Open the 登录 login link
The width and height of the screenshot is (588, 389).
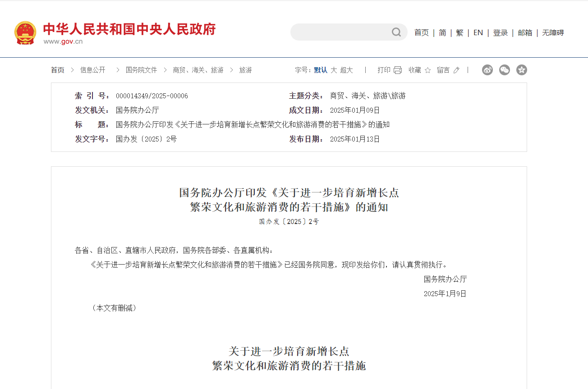click(x=500, y=32)
